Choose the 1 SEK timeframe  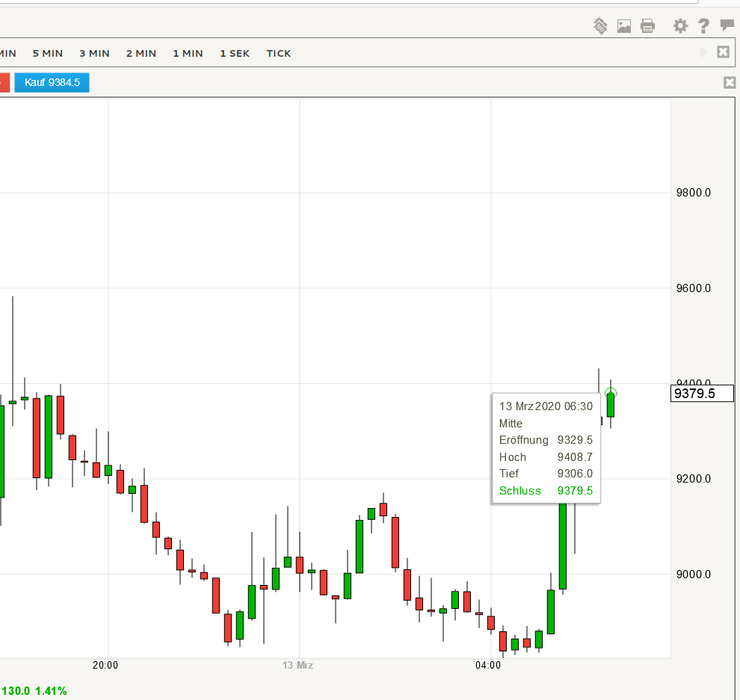click(x=235, y=53)
